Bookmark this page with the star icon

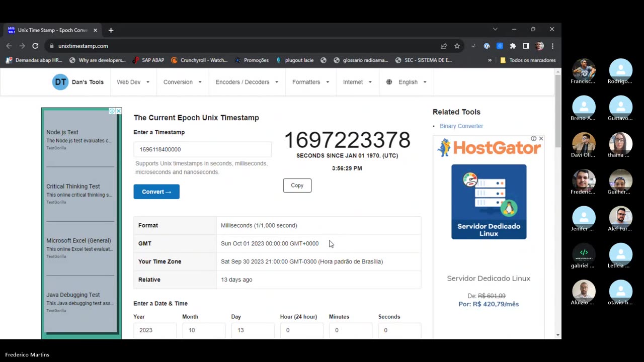[x=457, y=46]
